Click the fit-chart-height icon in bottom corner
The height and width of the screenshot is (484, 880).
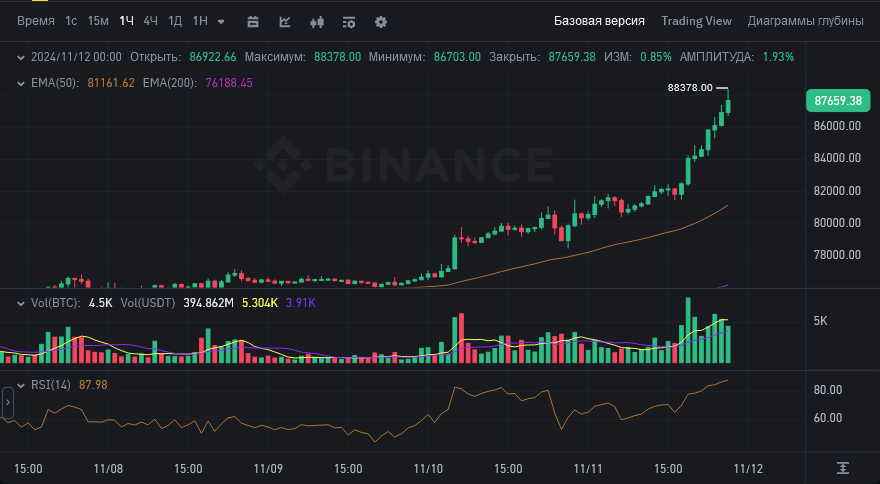[x=842, y=468]
